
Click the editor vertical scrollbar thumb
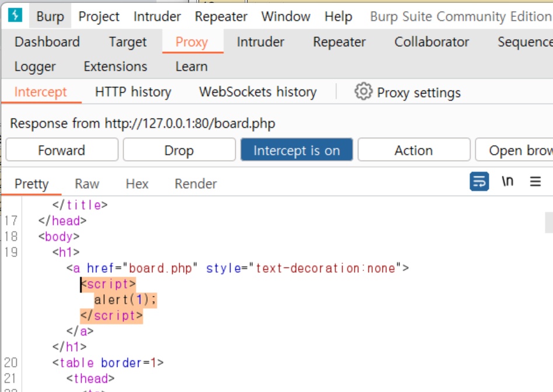[549, 223]
